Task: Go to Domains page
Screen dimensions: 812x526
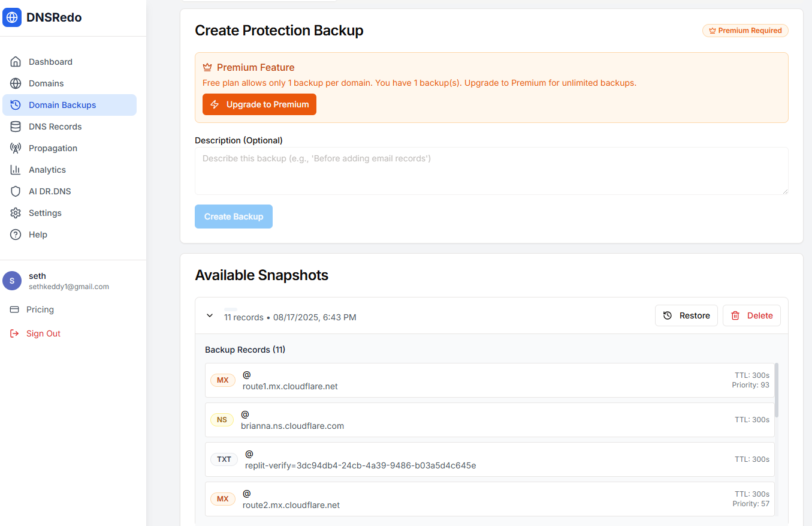Action: [70, 83]
